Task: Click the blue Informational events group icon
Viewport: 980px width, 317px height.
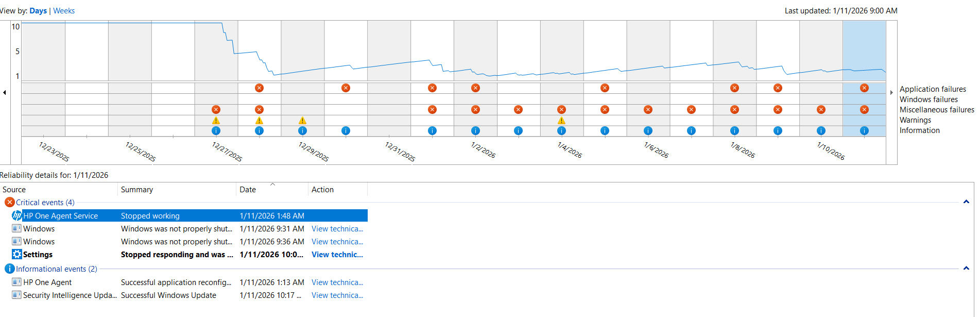Action: tap(9, 269)
